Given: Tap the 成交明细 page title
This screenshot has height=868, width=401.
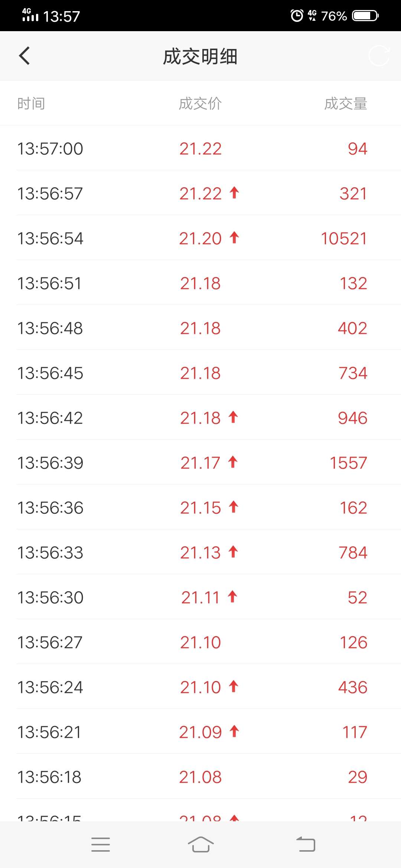Looking at the screenshot, I should 200,57.
